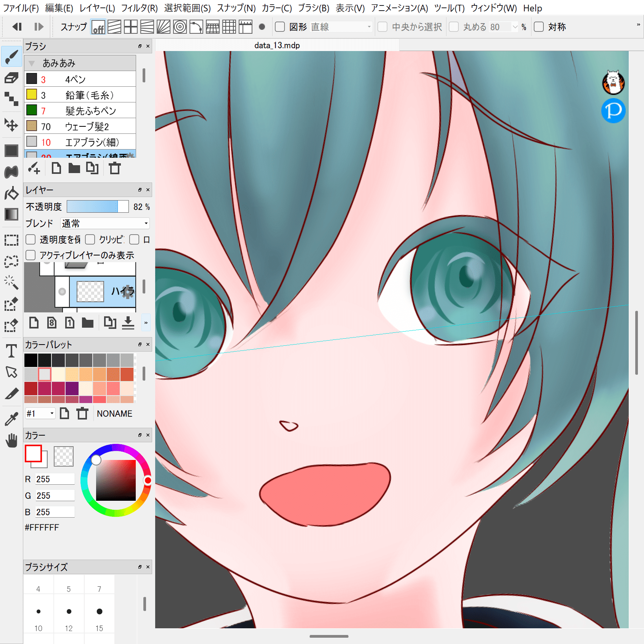The image size is (644, 644).
Task: Select the Text tool
Action: click(11, 352)
